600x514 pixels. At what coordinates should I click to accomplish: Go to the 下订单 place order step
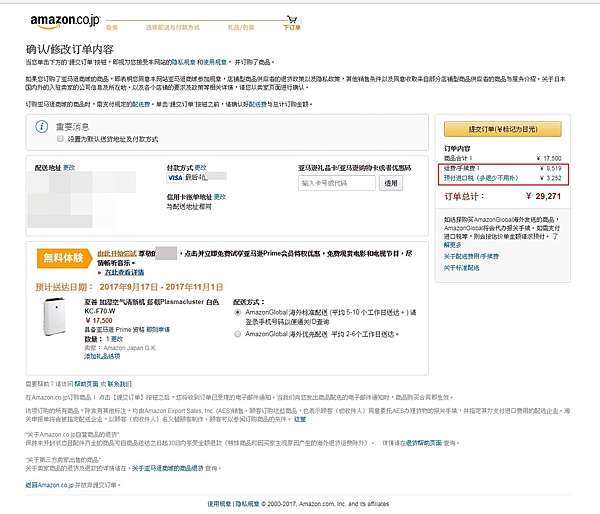(292, 28)
